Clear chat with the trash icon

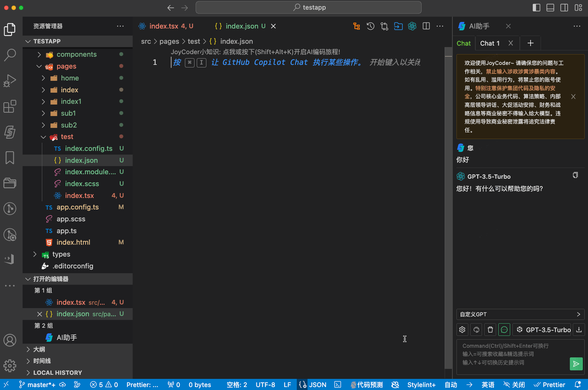(x=490, y=330)
